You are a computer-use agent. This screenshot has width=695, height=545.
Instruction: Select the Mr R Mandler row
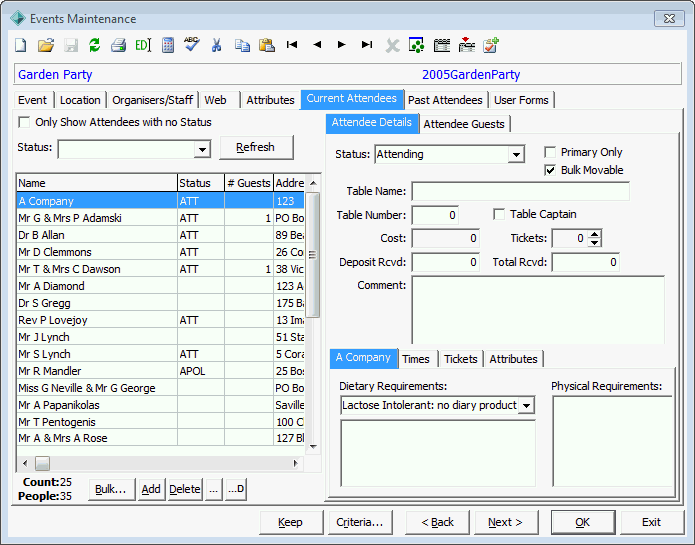(160, 371)
